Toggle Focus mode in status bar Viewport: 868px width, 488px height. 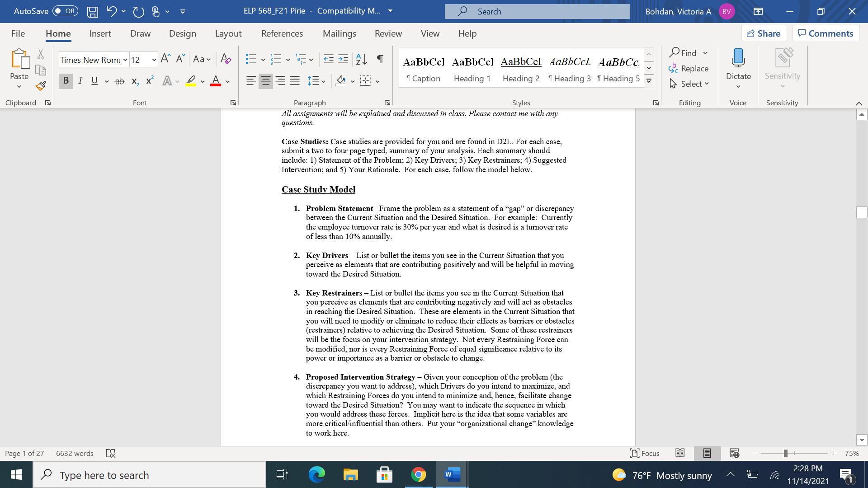point(645,453)
